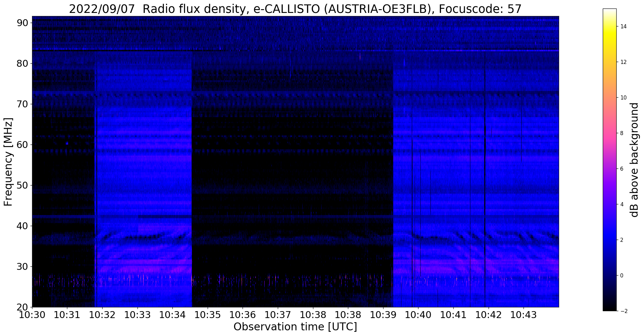Viewport: 644px width, 336px height.
Task: Select the 10:40 time tick label
Action: 418,315
